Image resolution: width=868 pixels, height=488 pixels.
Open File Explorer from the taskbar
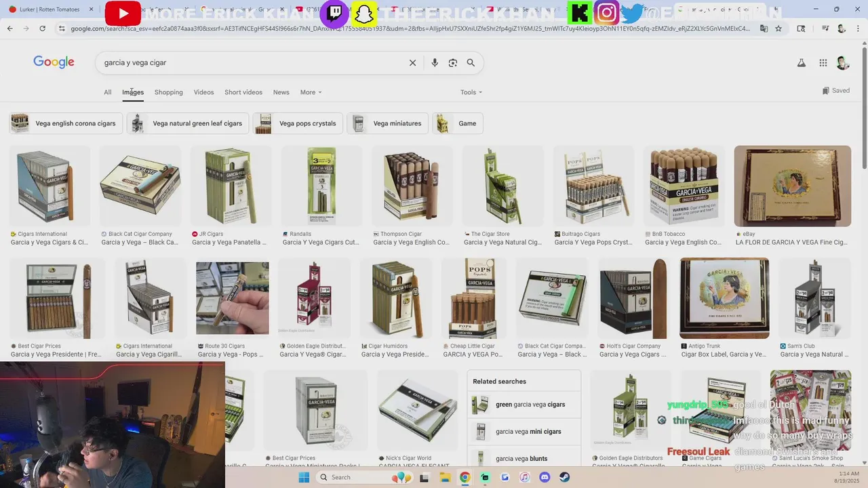(x=445, y=477)
